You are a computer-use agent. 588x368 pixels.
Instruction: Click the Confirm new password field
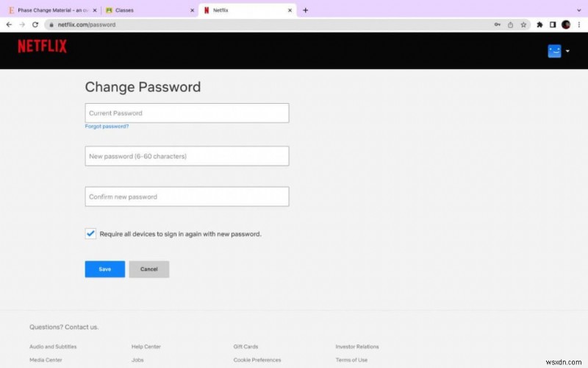pyautogui.click(x=187, y=197)
